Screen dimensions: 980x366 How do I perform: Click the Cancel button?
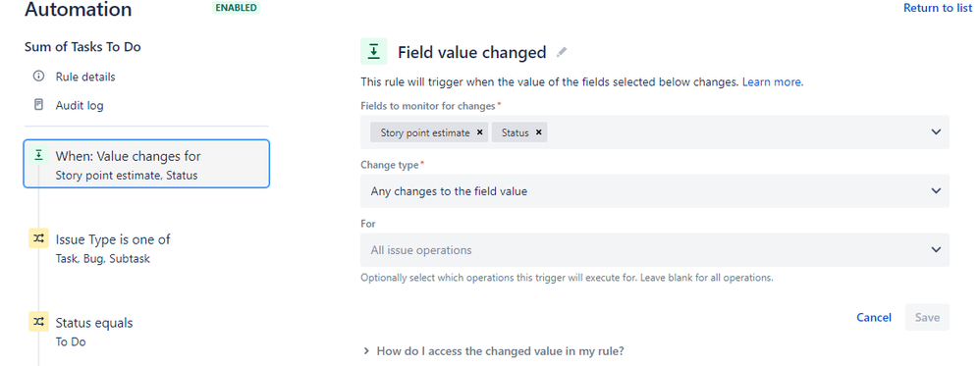874,317
